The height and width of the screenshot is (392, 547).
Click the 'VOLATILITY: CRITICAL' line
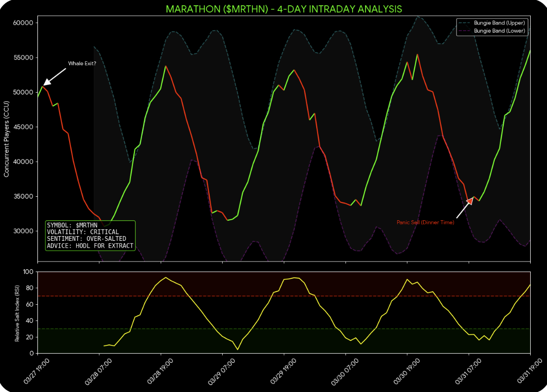point(83,232)
